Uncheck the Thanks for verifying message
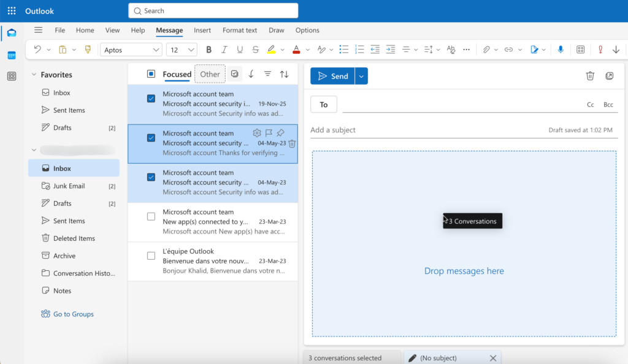Image resolution: width=628 pixels, height=364 pixels. click(151, 138)
